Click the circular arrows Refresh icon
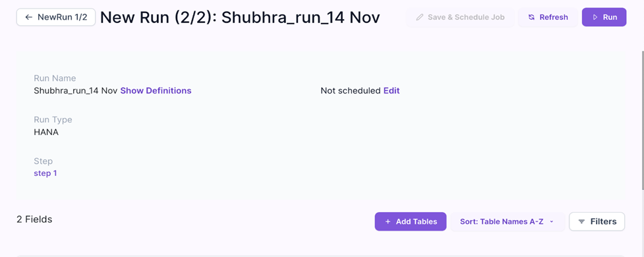Viewport: 644px width, 257px height. tap(531, 17)
